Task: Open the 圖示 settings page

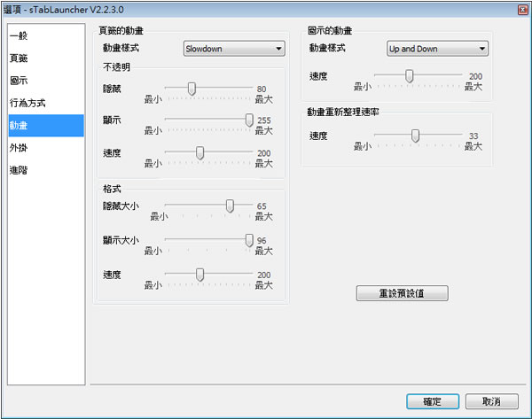Action: (46, 81)
